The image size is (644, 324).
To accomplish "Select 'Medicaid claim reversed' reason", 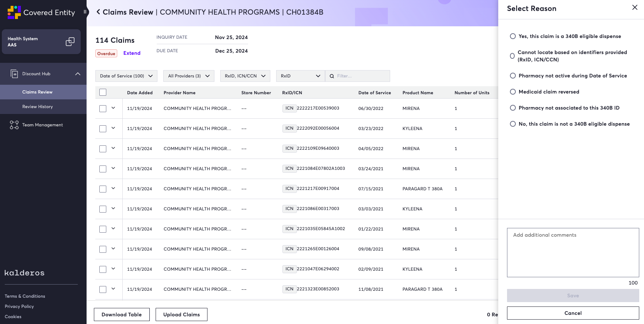I will tap(513, 92).
